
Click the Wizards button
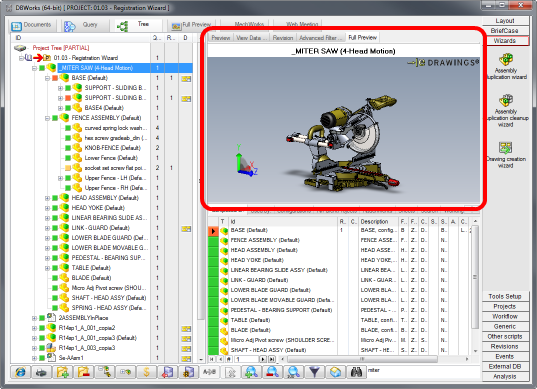(505, 41)
